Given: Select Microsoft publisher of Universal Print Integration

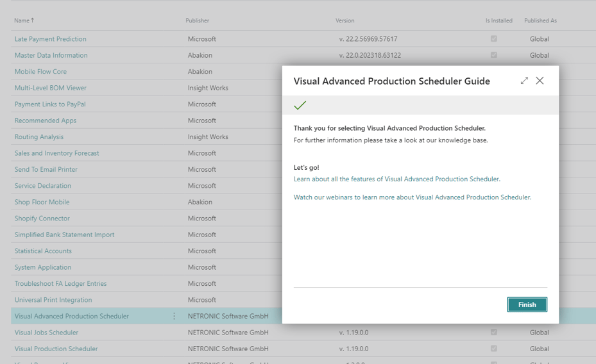Looking at the screenshot, I should point(202,300).
